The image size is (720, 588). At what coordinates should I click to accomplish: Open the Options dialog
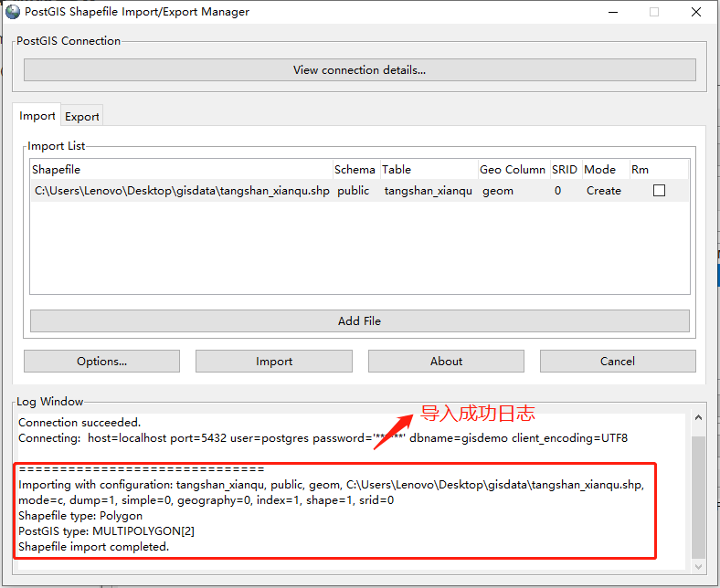click(x=101, y=362)
